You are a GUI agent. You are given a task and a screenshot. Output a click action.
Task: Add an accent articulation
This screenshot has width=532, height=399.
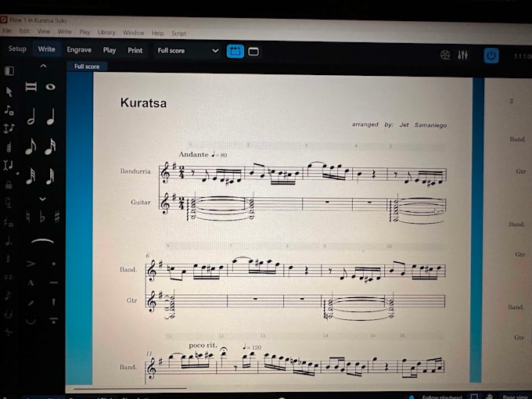pyautogui.click(x=31, y=264)
